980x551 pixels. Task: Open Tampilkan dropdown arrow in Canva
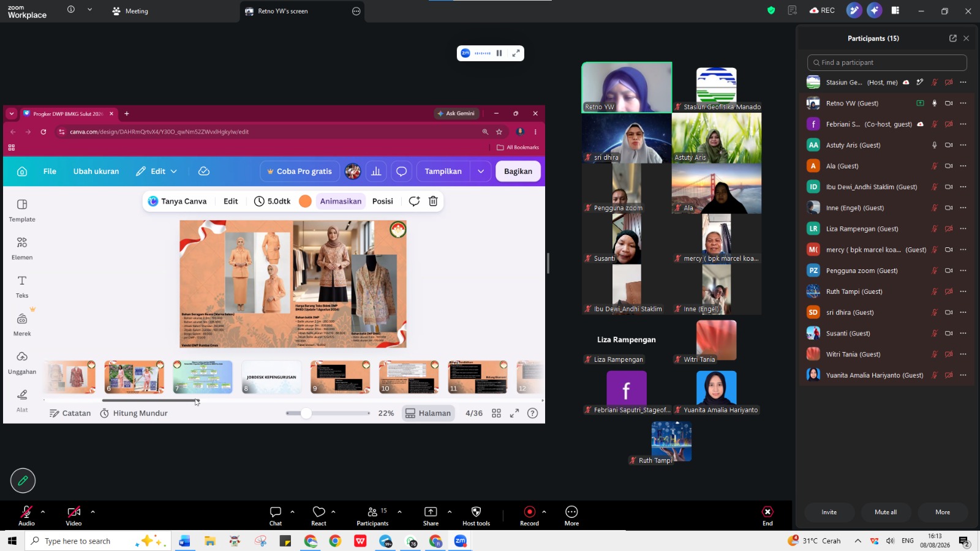(x=481, y=171)
